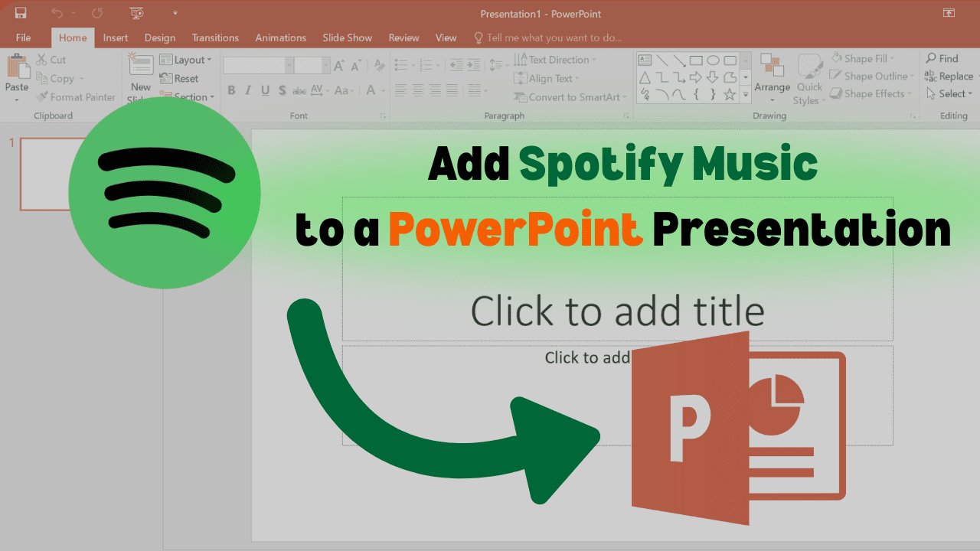
Task: Click the Save icon in the title bar
Action: pos(21,13)
